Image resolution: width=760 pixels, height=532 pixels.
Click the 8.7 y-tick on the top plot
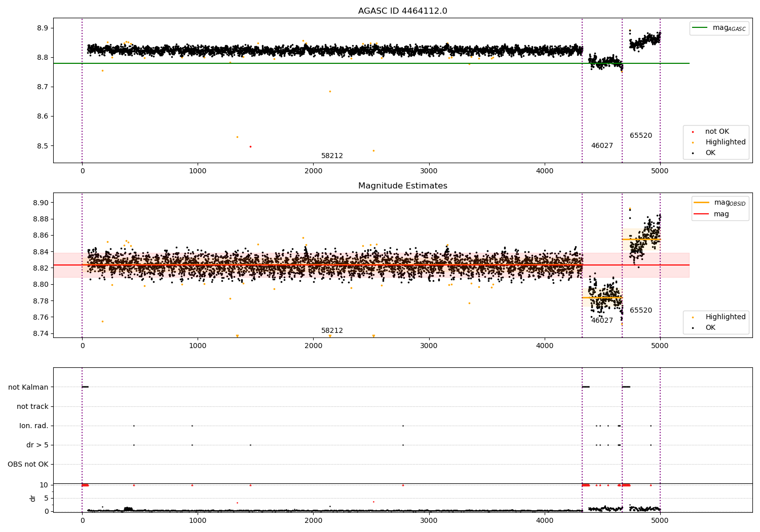(x=43, y=87)
